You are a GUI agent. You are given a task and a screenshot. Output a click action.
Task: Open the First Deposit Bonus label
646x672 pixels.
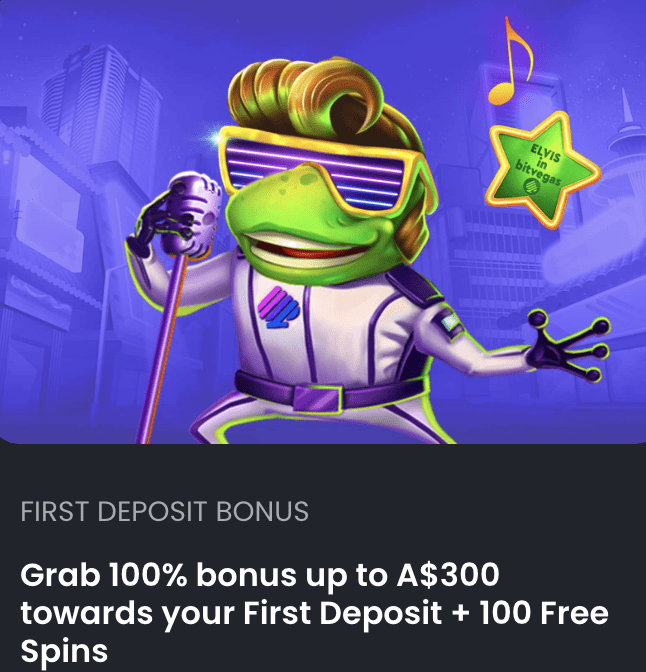click(165, 511)
